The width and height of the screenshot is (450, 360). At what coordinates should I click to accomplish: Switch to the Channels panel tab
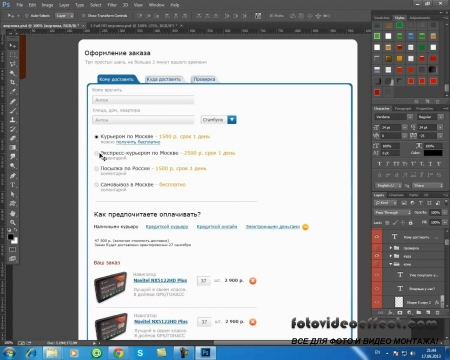click(396, 195)
